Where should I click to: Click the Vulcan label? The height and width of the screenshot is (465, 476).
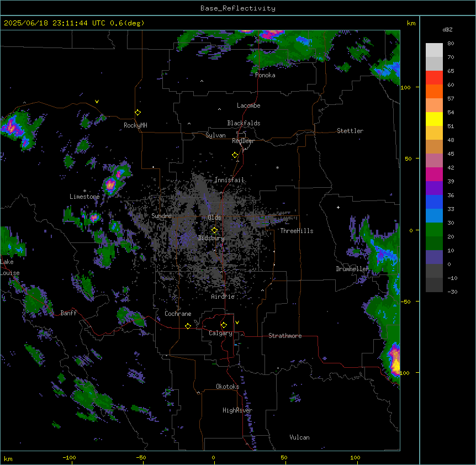coord(300,437)
